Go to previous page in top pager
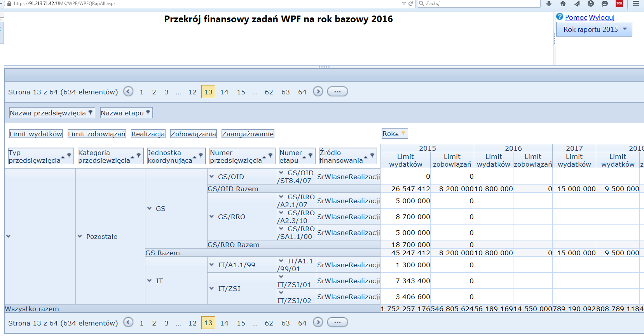The image size is (644, 336). [128, 91]
